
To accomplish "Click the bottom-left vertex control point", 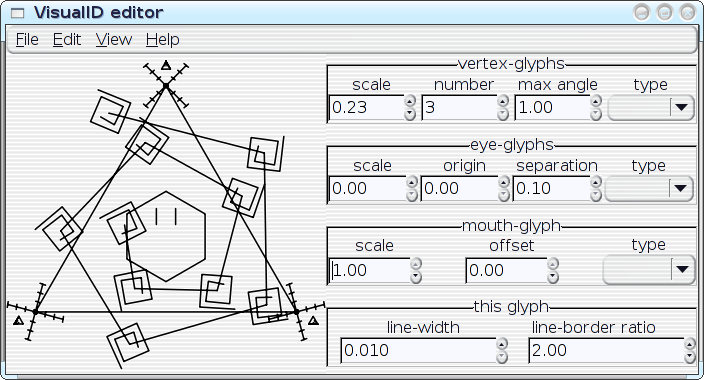I will click(x=35, y=311).
